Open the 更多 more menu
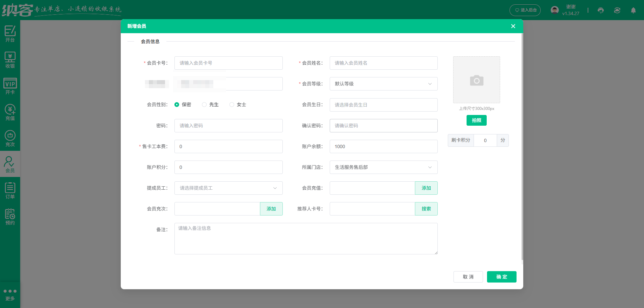The image size is (644, 308). [x=10, y=294]
